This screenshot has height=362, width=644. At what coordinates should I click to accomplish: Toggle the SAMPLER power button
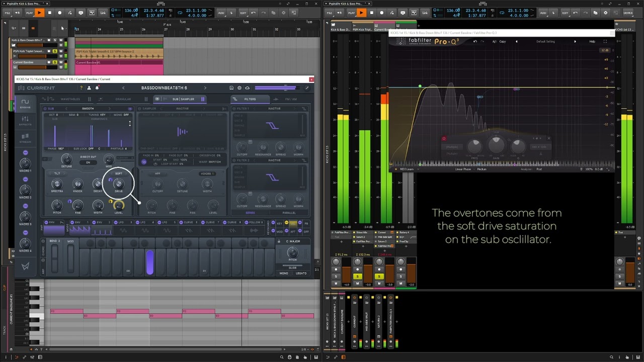click(x=140, y=109)
